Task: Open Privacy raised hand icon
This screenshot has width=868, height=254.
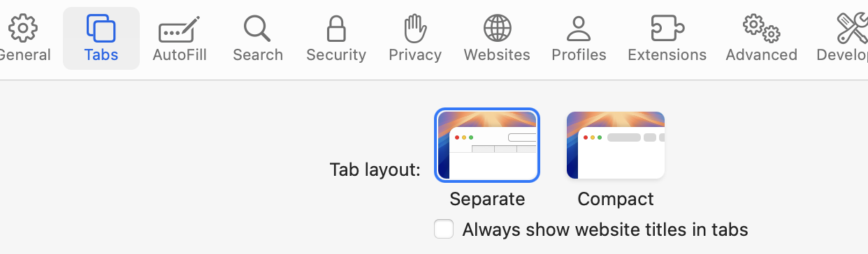Action: [415, 29]
